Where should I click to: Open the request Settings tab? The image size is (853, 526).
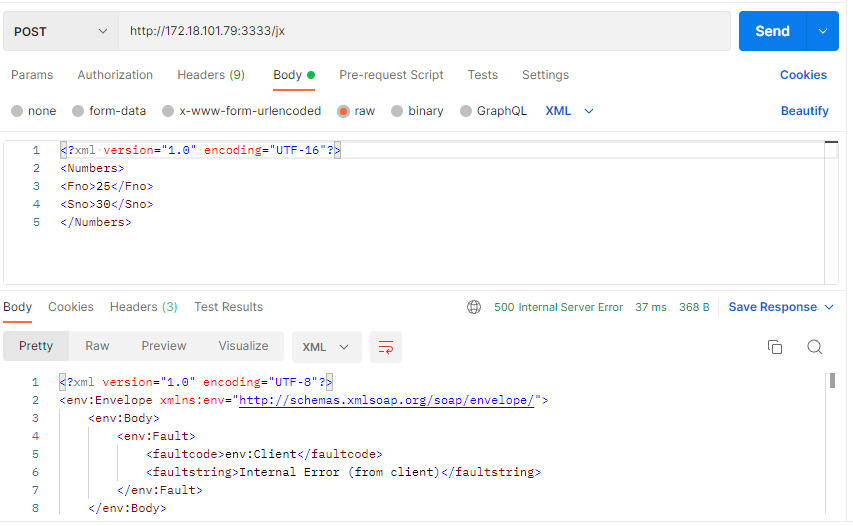click(545, 75)
